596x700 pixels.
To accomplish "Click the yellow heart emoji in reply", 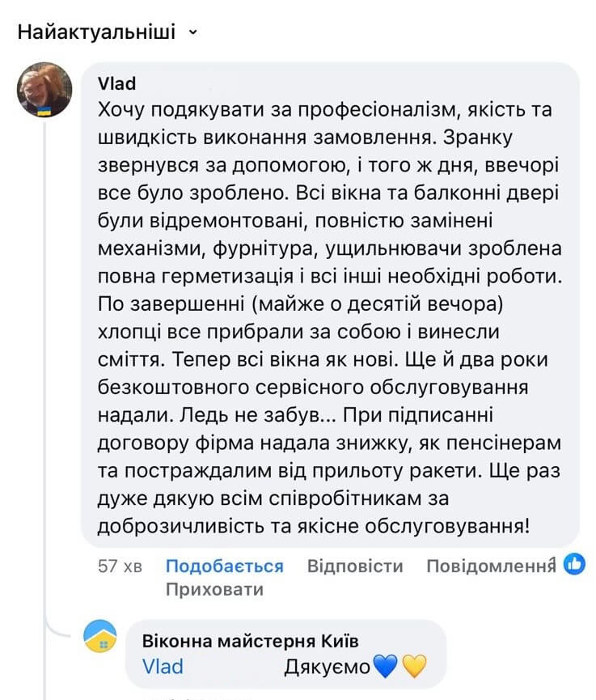I will (x=414, y=667).
